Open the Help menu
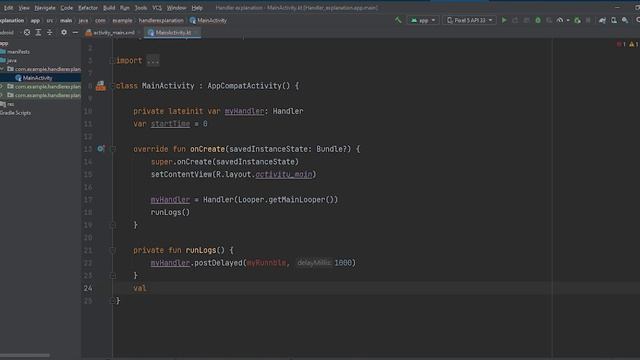Viewport: 640px width, 360px height. [x=197, y=8]
